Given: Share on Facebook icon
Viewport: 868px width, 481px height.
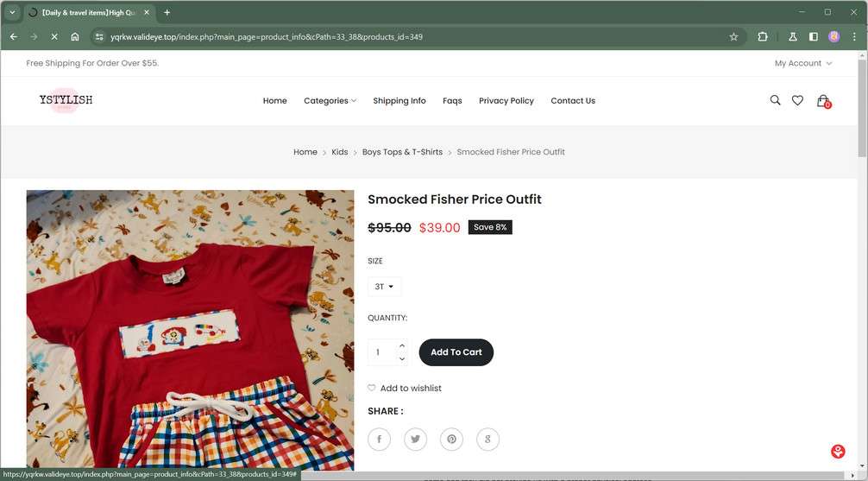Looking at the screenshot, I should (379, 439).
